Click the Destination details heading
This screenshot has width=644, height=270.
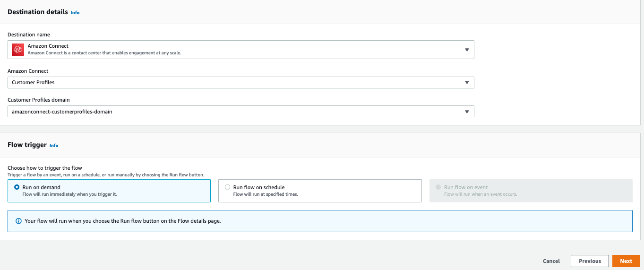[38, 12]
